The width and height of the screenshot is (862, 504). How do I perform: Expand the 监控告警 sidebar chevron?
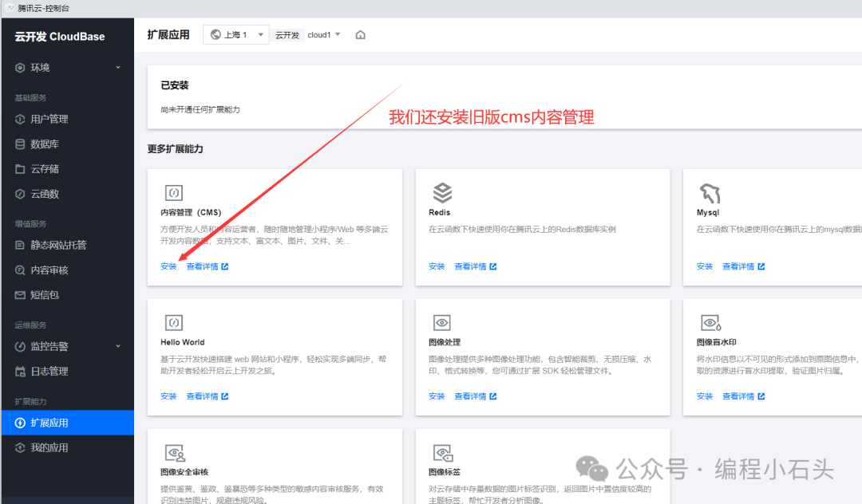coord(117,346)
